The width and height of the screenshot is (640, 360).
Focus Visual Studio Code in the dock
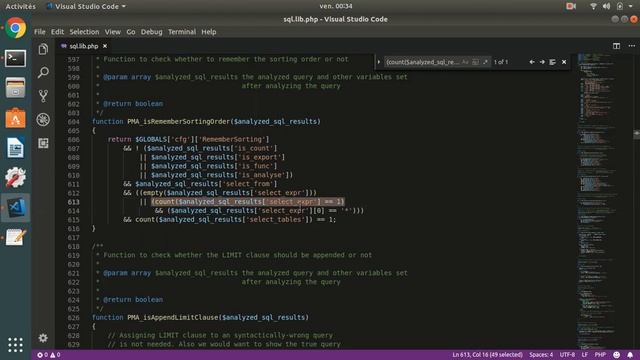click(x=16, y=207)
